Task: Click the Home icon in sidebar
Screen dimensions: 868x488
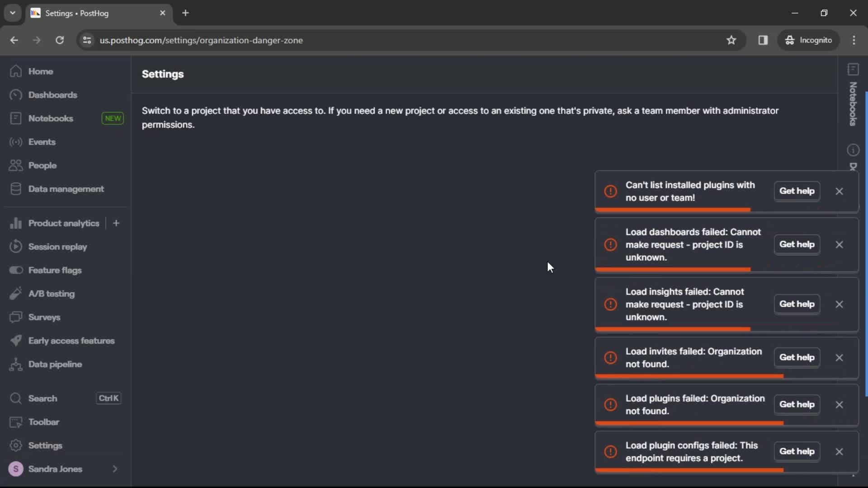Action: (16, 71)
